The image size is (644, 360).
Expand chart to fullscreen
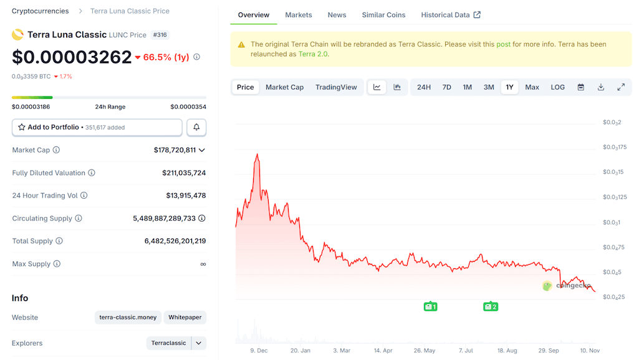[x=621, y=87]
